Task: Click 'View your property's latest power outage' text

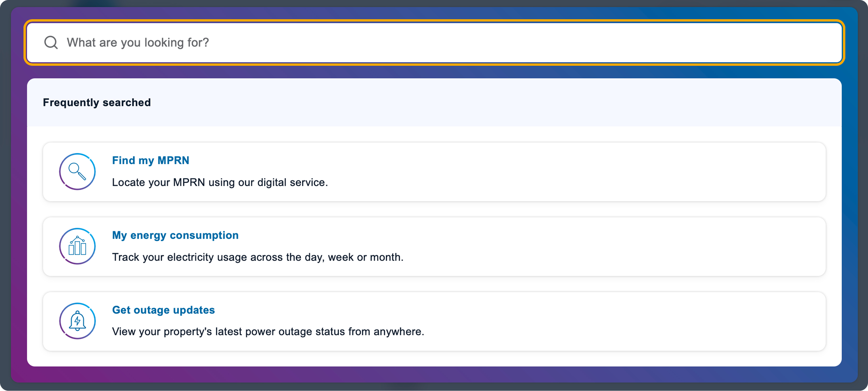Action: point(268,332)
